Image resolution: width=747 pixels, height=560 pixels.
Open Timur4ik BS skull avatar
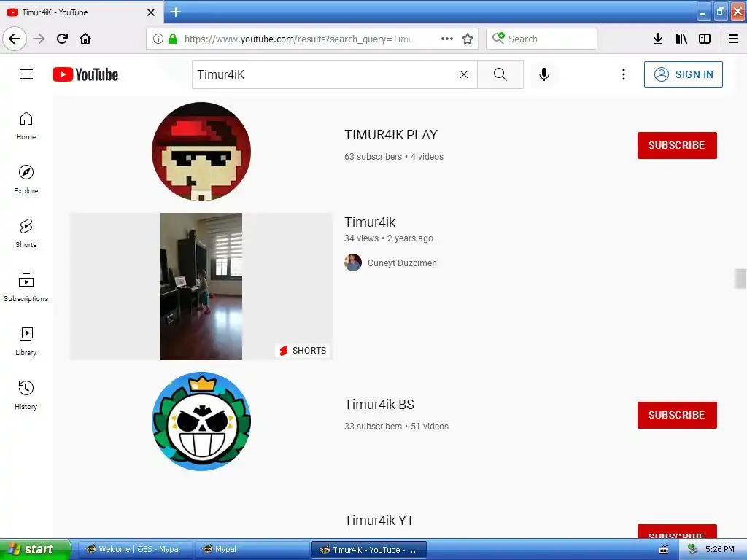[201, 421]
